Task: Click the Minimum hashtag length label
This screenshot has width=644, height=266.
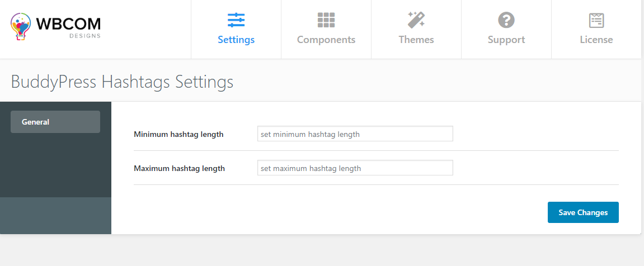Action: (x=178, y=134)
